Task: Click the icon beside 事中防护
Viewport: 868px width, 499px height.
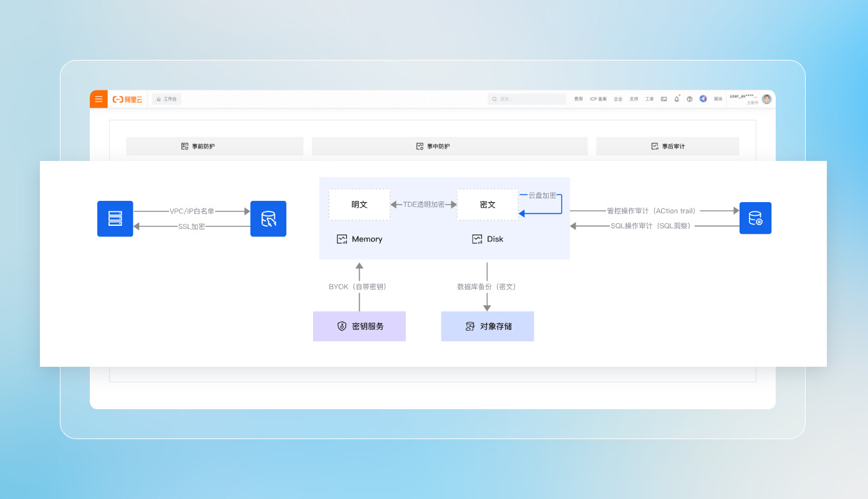Action: pyautogui.click(x=420, y=147)
